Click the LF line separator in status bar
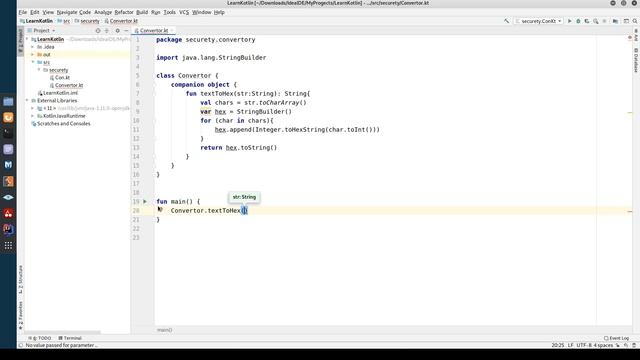The image size is (640, 360). (570, 345)
